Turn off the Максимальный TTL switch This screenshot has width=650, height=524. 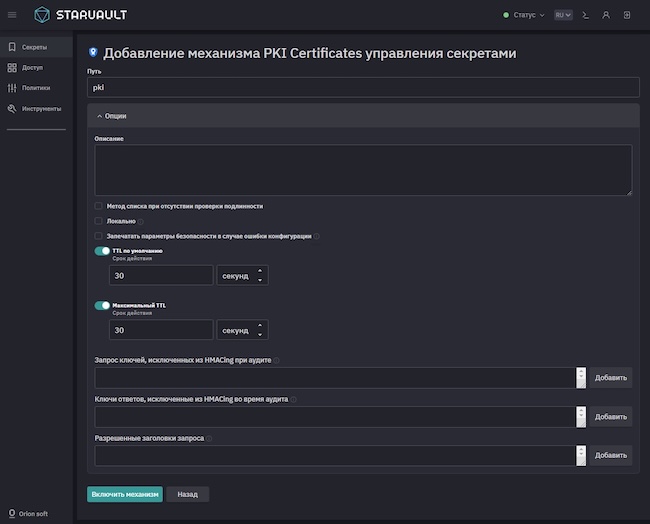(x=102, y=305)
